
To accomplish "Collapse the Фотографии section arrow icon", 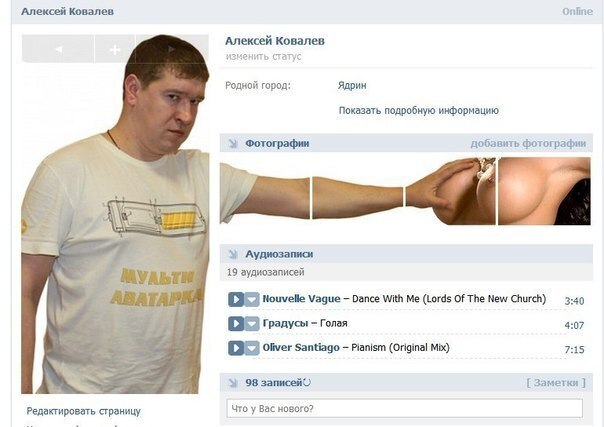I will click(233, 144).
